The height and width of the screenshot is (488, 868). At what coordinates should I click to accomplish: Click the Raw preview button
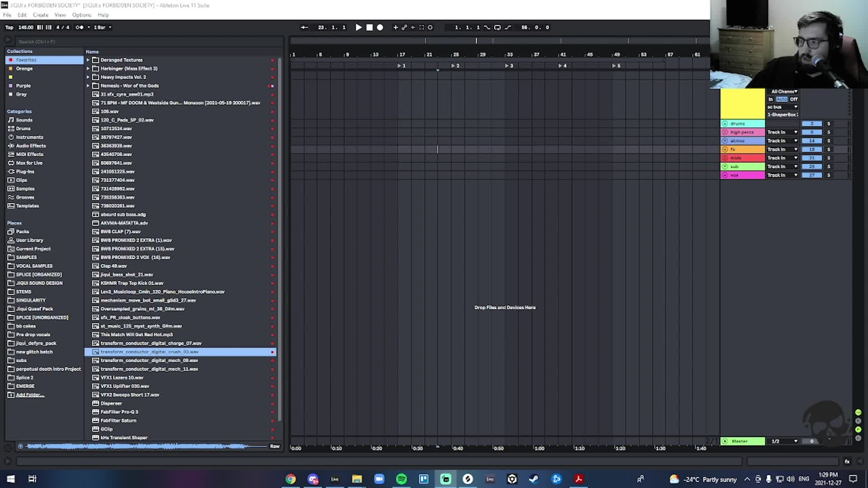click(x=275, y=446)
